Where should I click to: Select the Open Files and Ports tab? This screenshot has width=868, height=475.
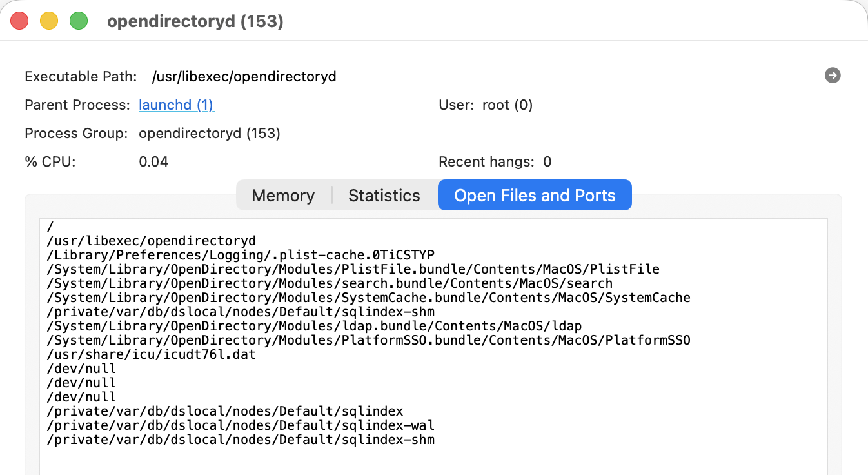coord(535,196)
